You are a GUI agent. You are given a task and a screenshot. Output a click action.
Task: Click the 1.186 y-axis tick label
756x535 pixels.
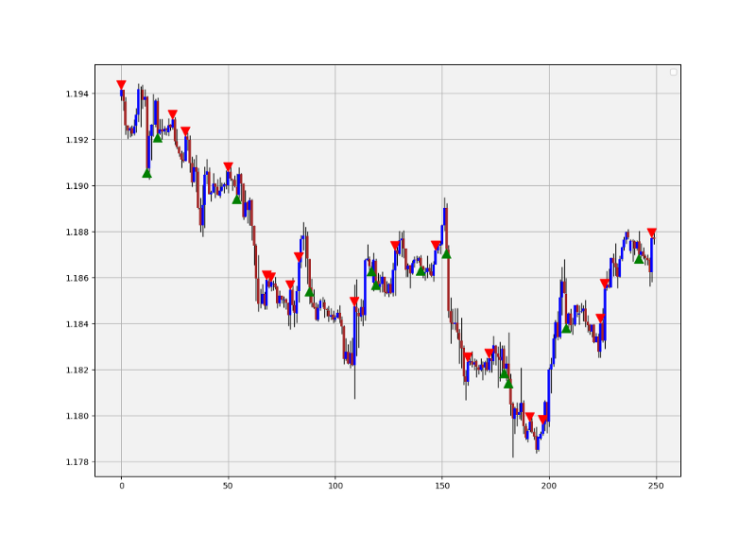pos(77,278)
